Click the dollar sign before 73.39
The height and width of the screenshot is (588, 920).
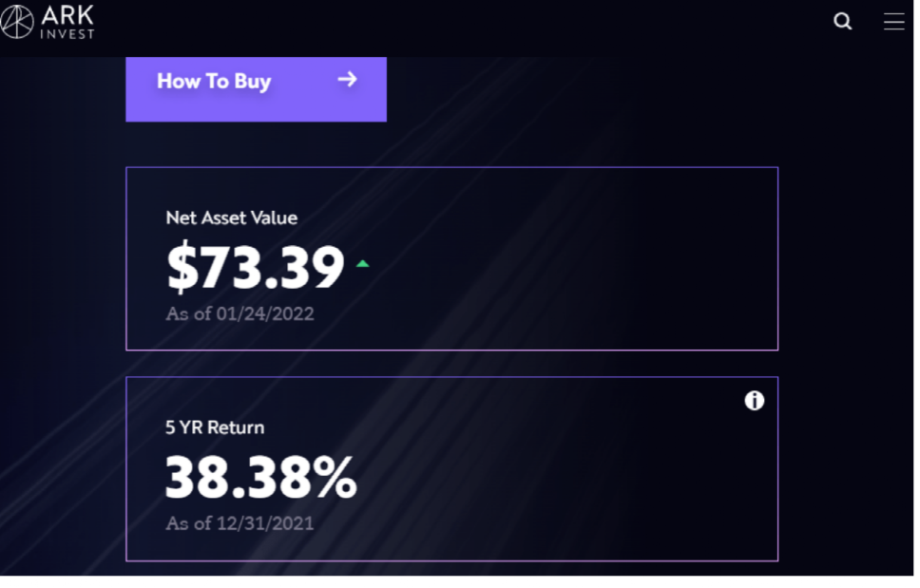[x=181, y=268]
